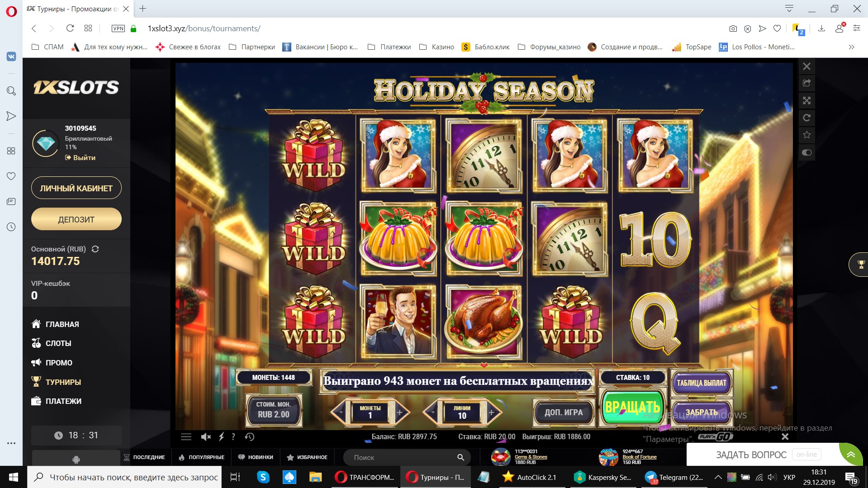Image resolution: width=868 pixels, height=488 pixels.
Task: Add game to favorites star icon
Action: coord(806,135)
